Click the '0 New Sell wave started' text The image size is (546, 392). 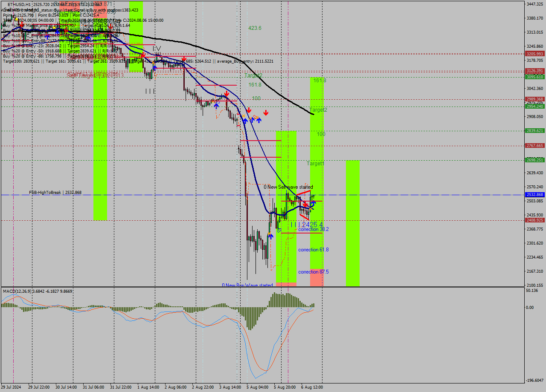[288, 187]
